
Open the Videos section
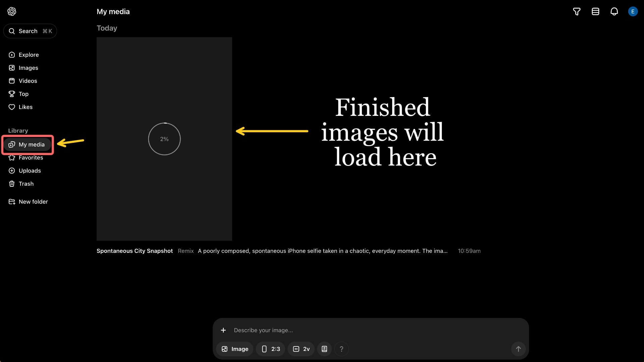28,81
